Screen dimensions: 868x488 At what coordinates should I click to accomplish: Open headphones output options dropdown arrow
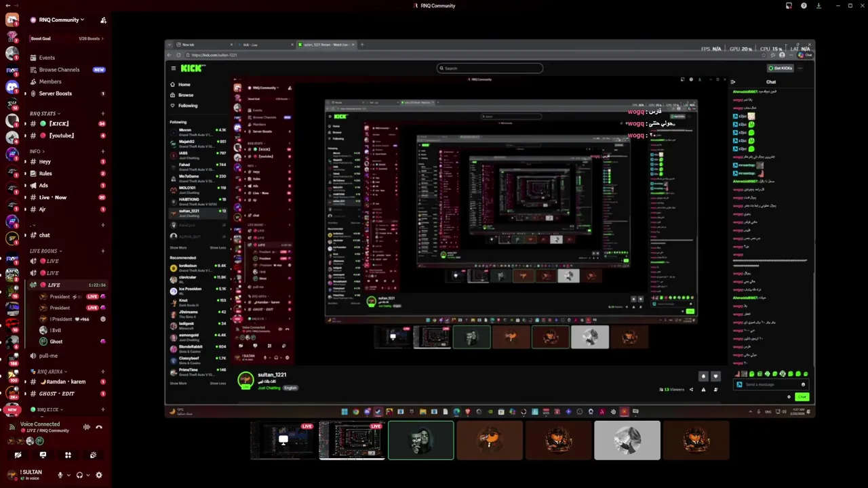point(88,475)
